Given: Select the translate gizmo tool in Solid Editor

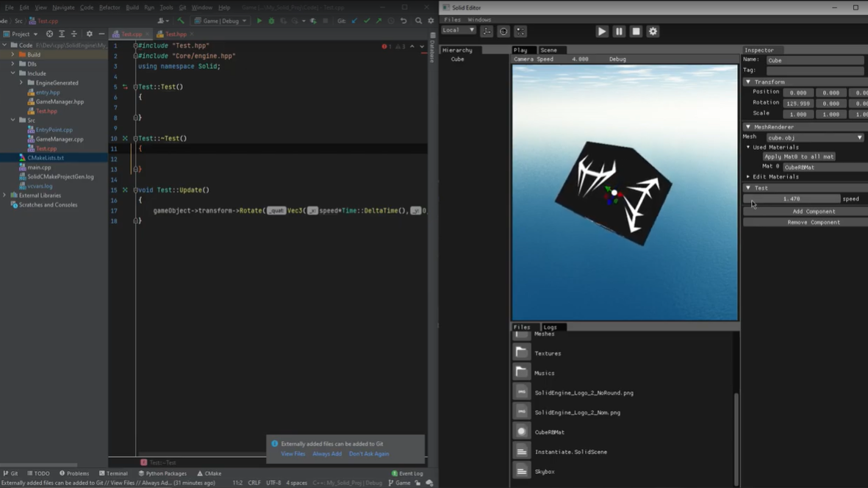Looking at the screenshot, I should tap(487, 31).
